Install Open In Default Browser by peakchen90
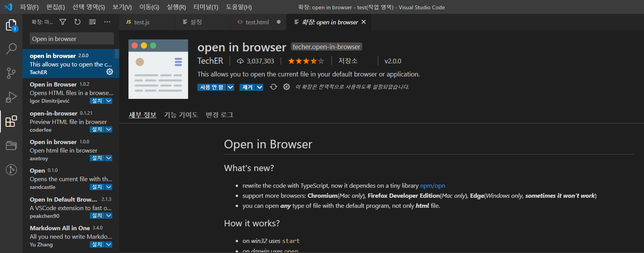Screen dimensions: 644x253 point(97,216)
